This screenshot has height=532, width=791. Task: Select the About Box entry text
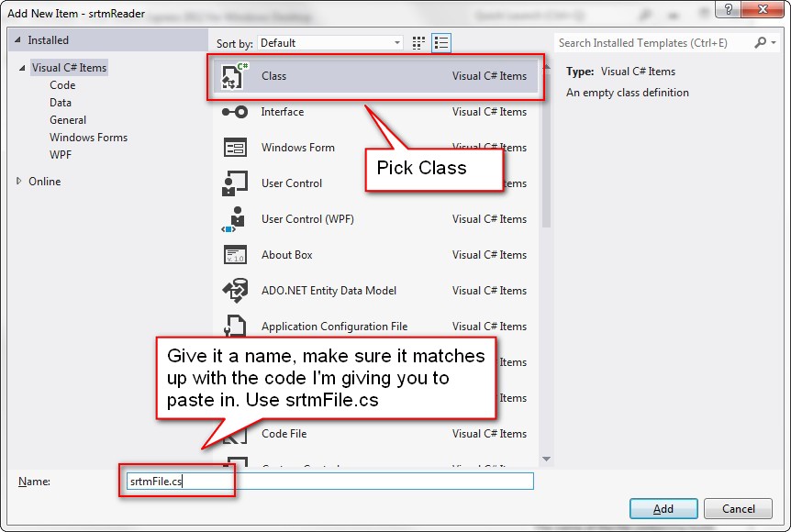point(286,255)
